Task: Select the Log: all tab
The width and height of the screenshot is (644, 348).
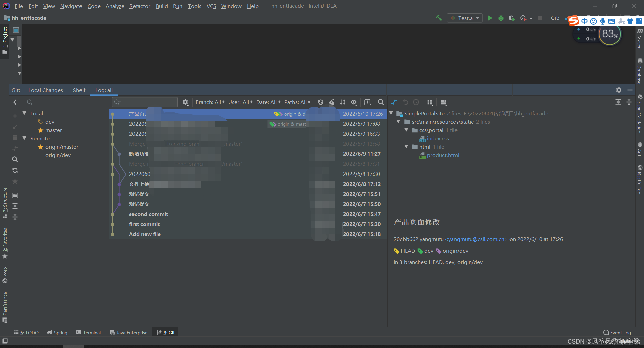Action: [x=104, y=90]
